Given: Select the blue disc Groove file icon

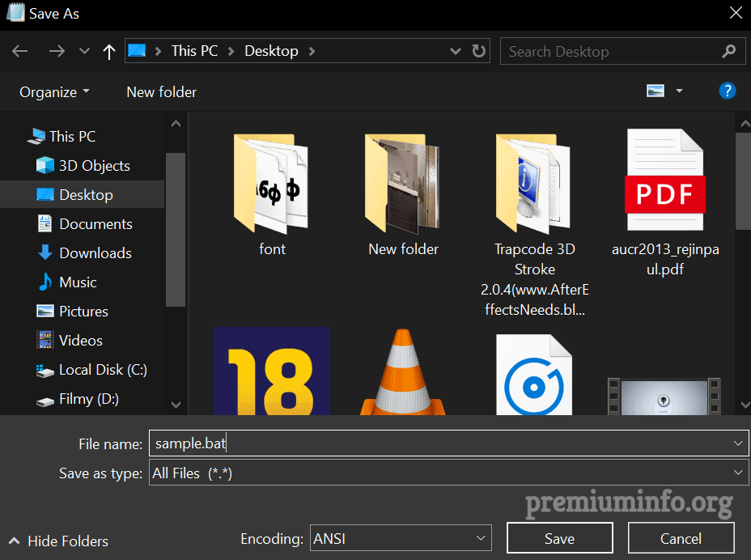Looking at the screenshot, I should tap(534, 375).
